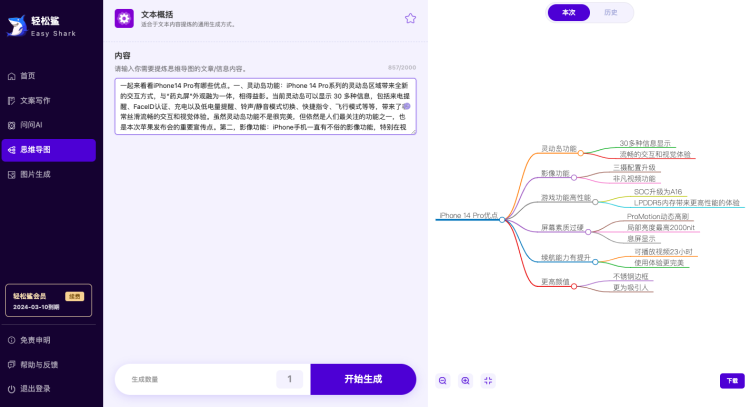Image resolution: width=750 pixels, height=407 pixels.
Task: Select the 续航能力有提升 node label
Action: (566, 257)
